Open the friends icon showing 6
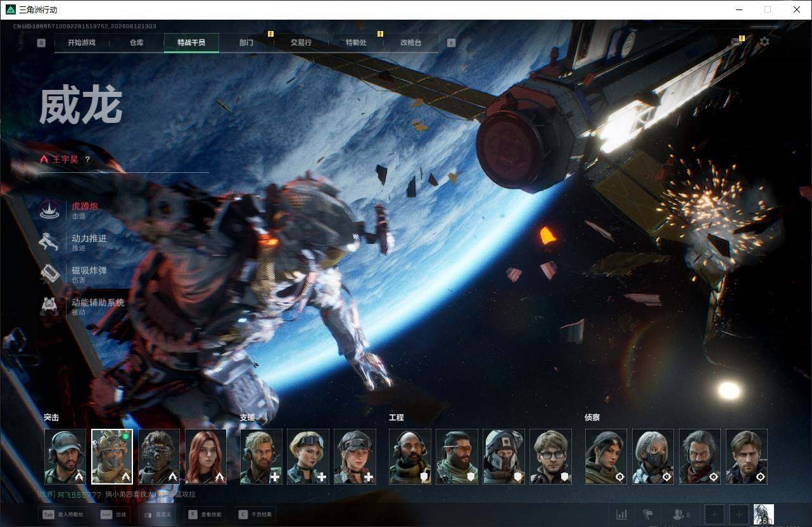The height and width of the screenshot is (527, 812). 682,514
